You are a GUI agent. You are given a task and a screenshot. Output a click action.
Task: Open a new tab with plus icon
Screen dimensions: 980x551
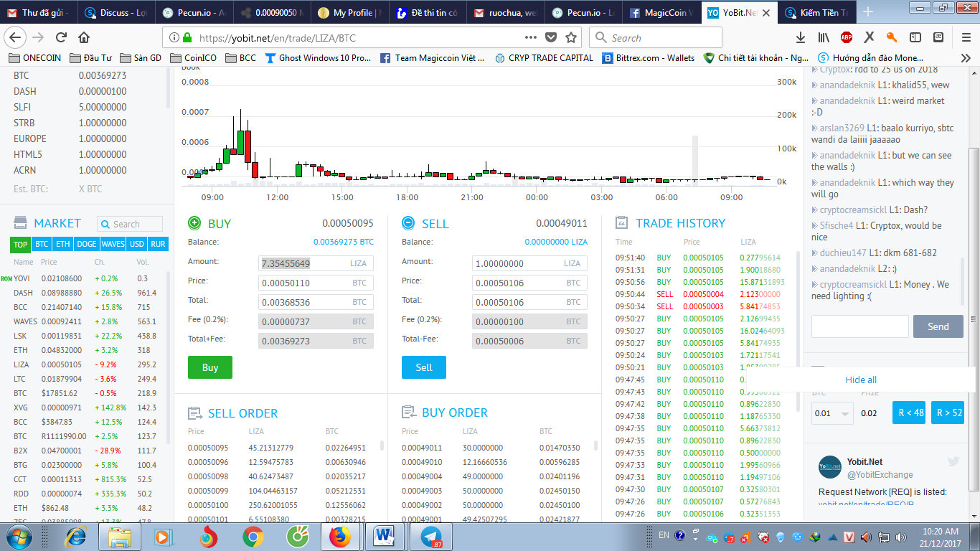click(x=868, y=11)
